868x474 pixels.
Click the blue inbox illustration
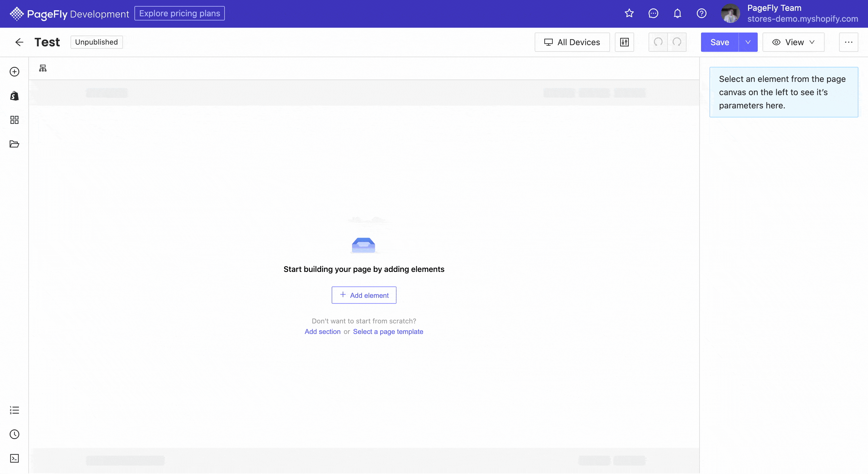[363, 245]
